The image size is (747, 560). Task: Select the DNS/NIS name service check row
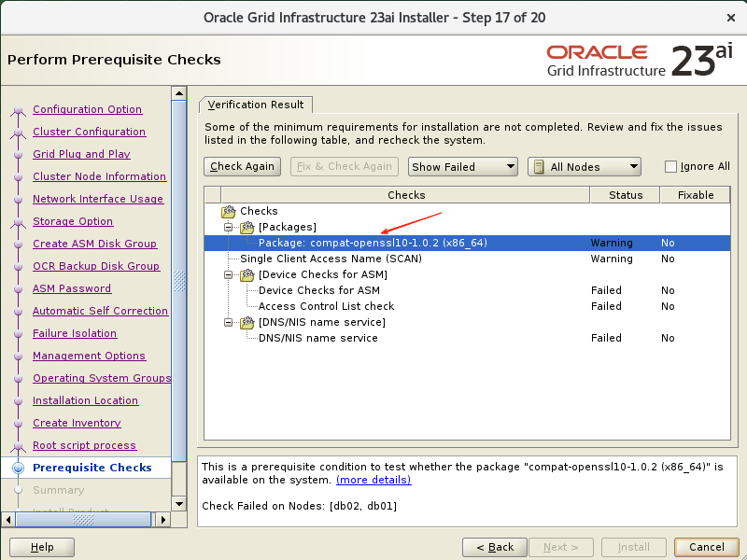point(467,338)
